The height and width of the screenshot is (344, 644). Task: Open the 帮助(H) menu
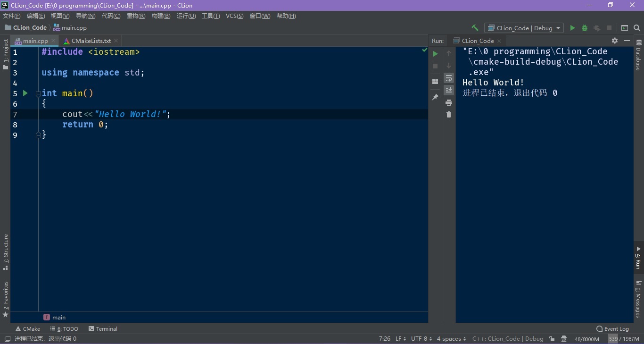point(286,16)
